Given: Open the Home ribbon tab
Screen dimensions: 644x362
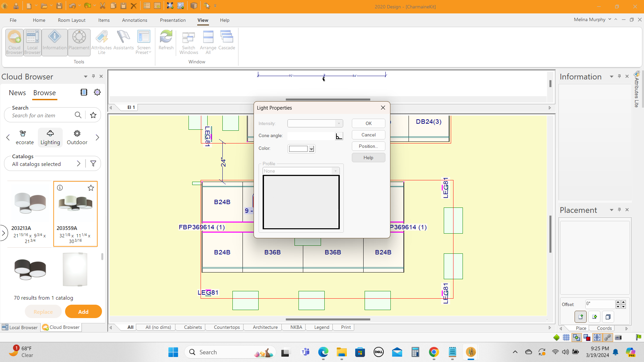Looking at the screenshot, I should 39,20.
